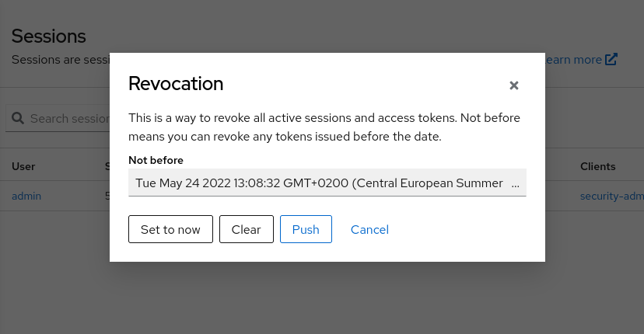The height and width of the screenshot is (334, 644).
Task: Push the revocation policy
Action: click(x=306, y=229)
